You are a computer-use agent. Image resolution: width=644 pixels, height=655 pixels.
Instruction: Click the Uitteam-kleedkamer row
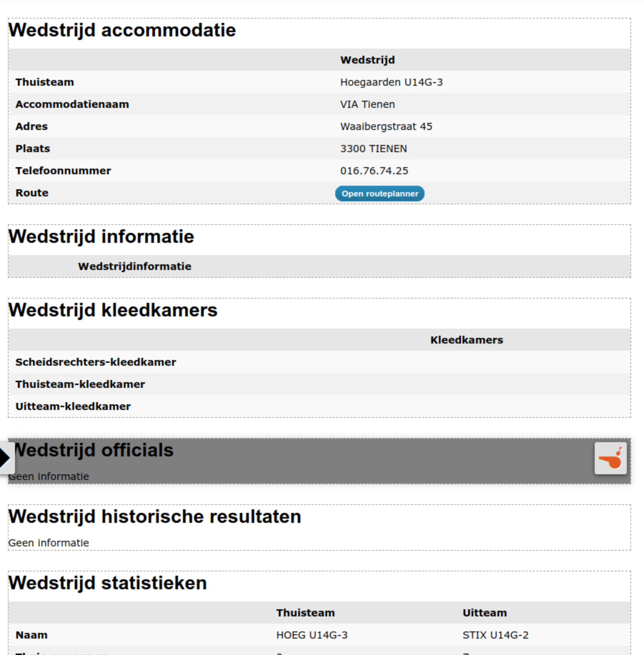click(x=319, y=406)
